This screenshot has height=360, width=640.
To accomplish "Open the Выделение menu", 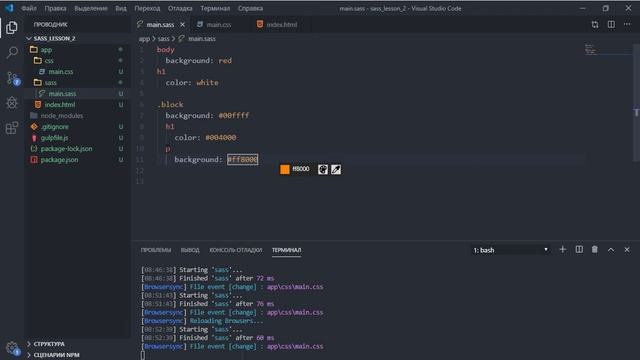I will pyautogui.click(x=91, y=8).
